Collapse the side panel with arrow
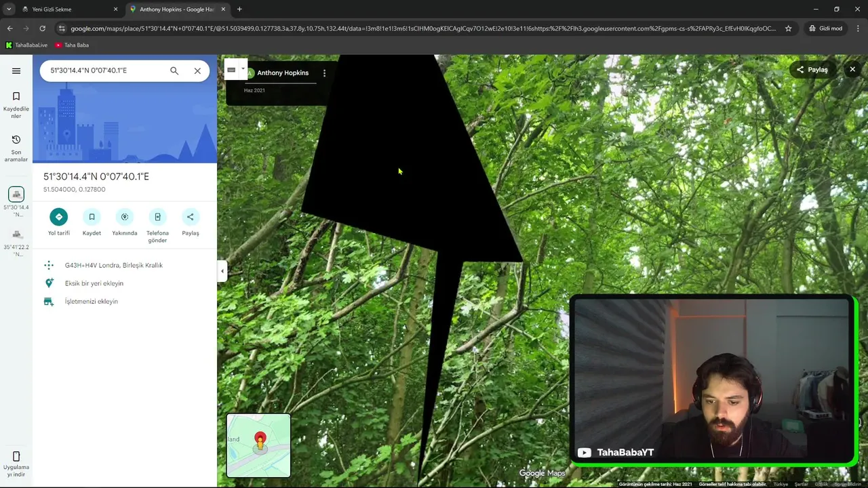The image size is (868, 488). coord(222,271)
